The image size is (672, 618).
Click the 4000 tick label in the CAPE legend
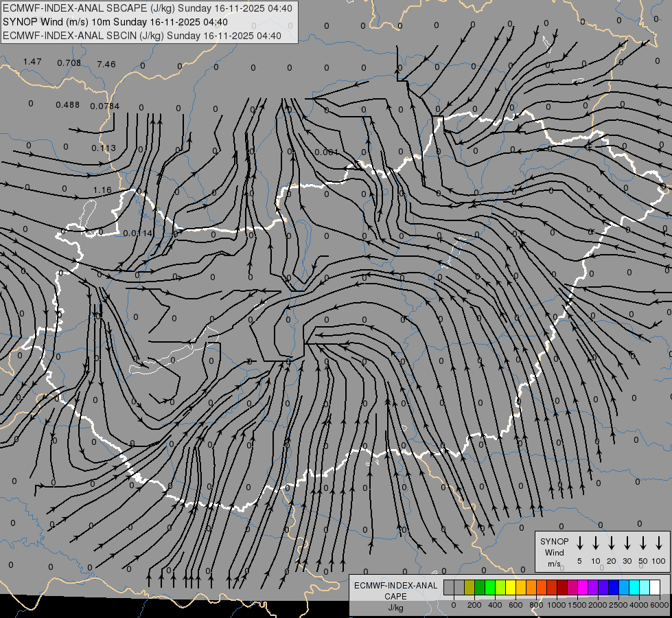coord(639,605)
